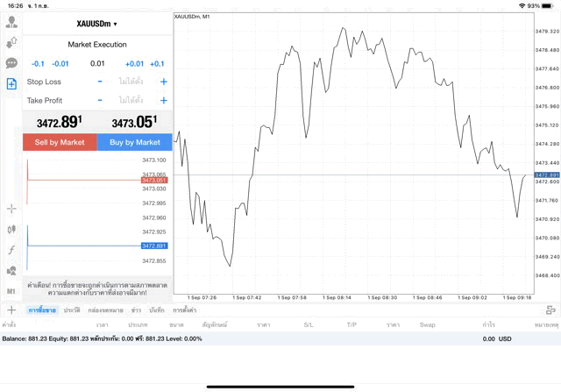Open the accounts profile icon
Viewport: 561px width, 392px height.
tap(11, 22)
